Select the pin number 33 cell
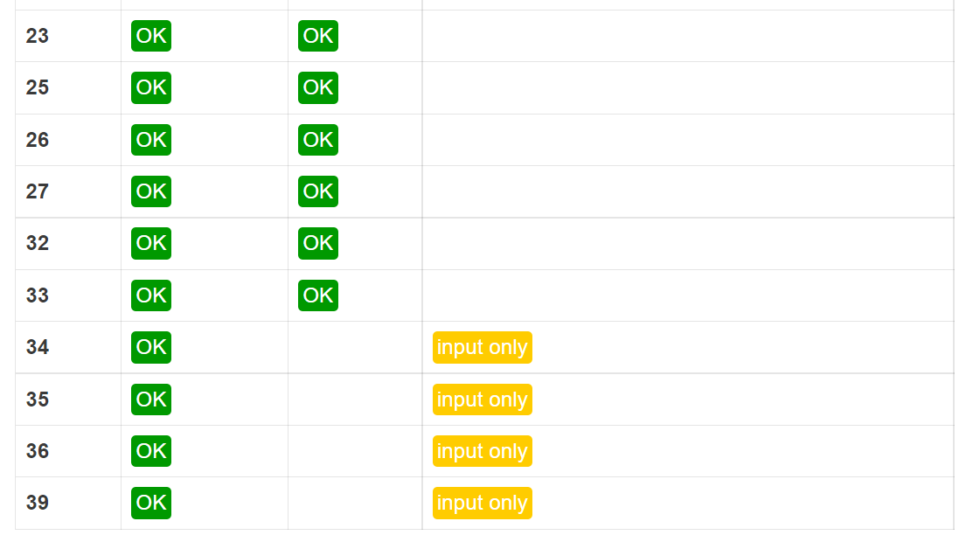 pyautogui.click(x=38, y=295)
